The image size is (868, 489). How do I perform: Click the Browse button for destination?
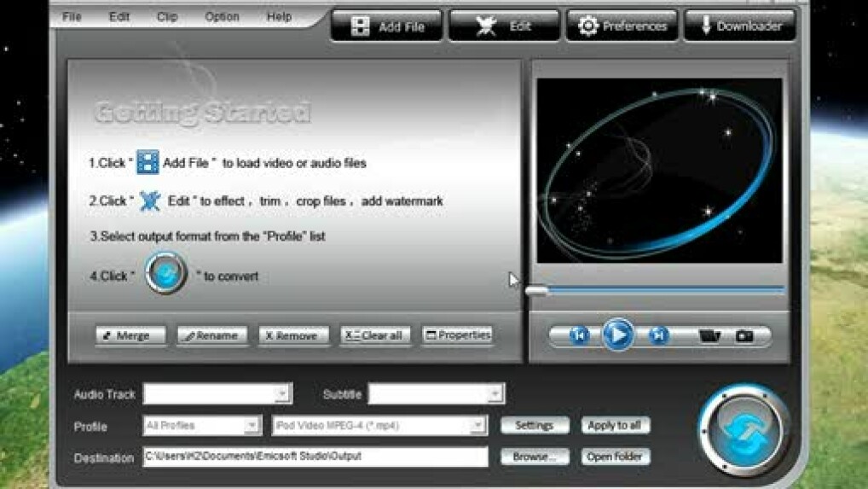click(x=535, y=457)
